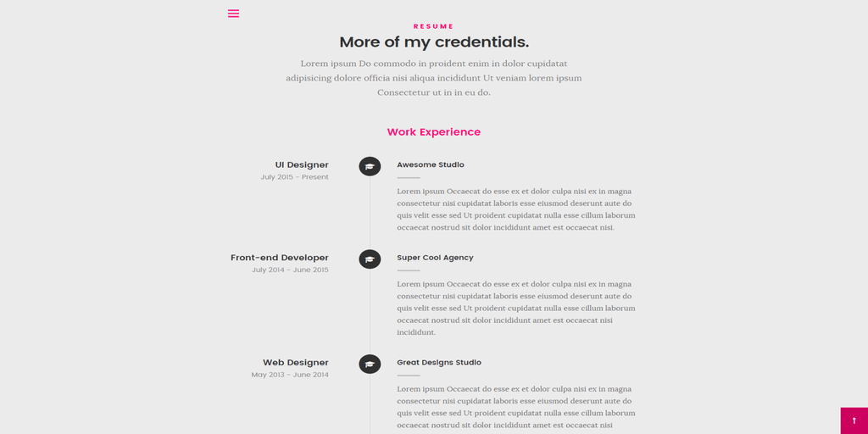Image resolution: width=868 pixels, height=434 pixels.
Task: Click the Front-end Developer job title
Action: click(280, 258)
